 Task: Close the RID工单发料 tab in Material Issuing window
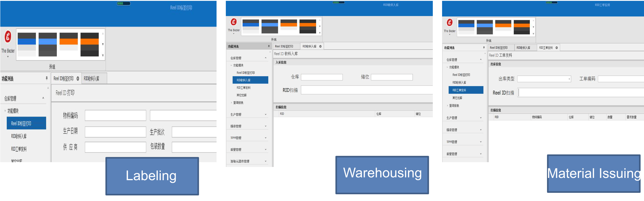[x=557, y=48]
